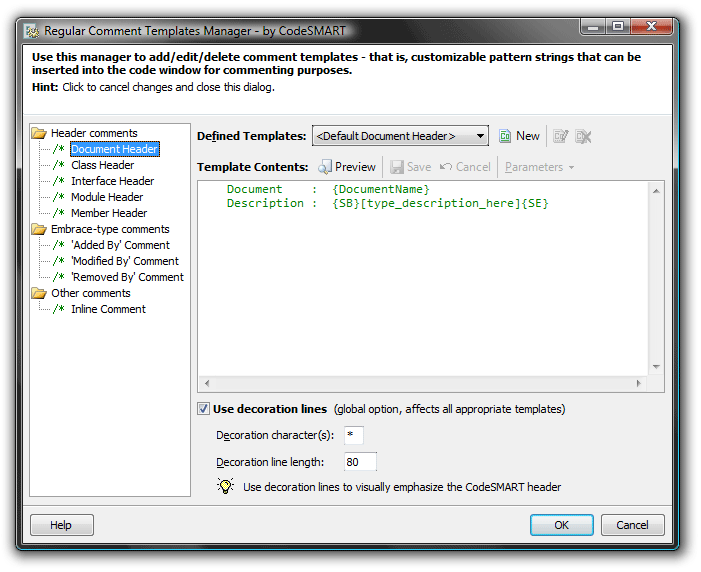Click the bottom Cancel button
The image size is (701, 572).
point(632,525)
